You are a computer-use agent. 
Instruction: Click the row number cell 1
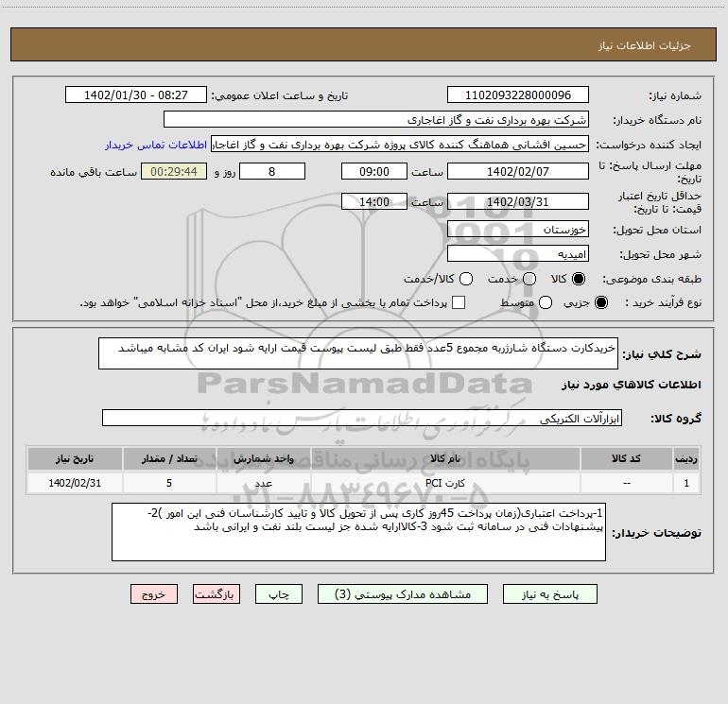tap(686, 483)
